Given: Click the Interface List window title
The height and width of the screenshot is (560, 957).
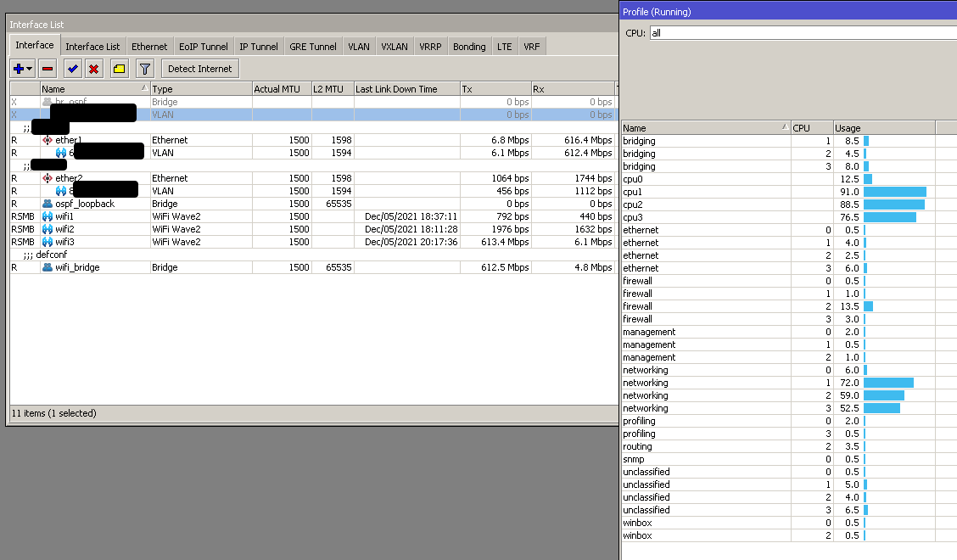Looking at the screenshot, I should (x=36, y=25).
